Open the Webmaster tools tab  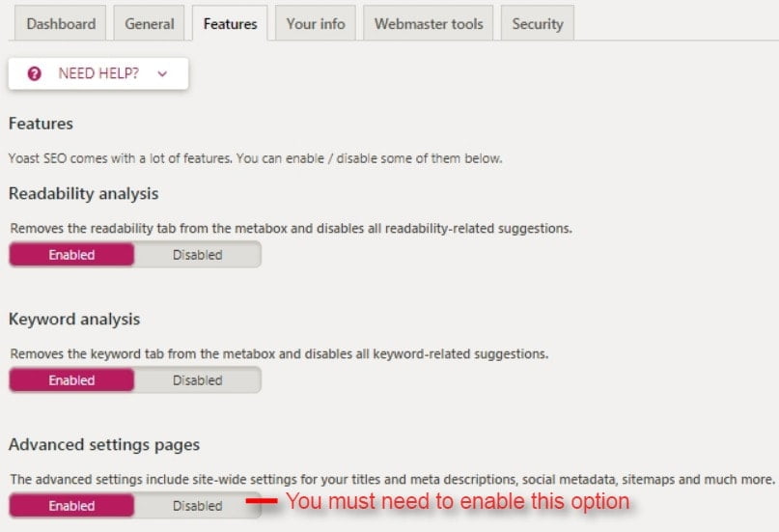(x=429, y=23)
